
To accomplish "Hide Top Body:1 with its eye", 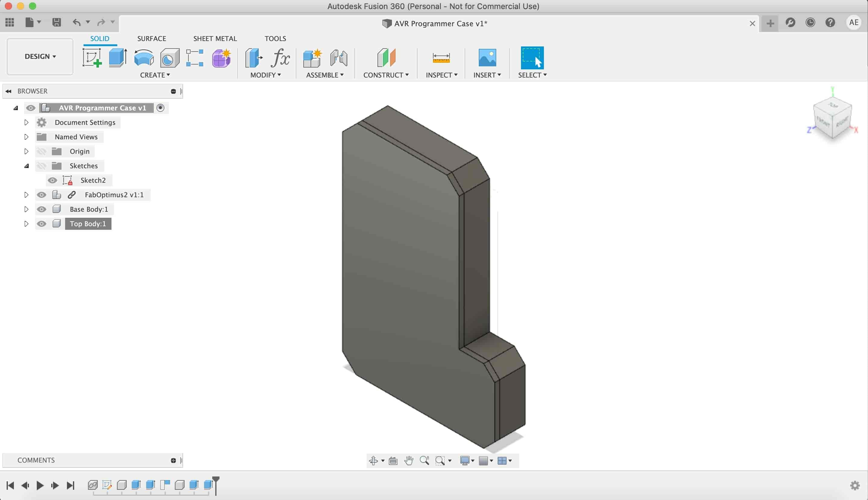I will click(42, 223).
